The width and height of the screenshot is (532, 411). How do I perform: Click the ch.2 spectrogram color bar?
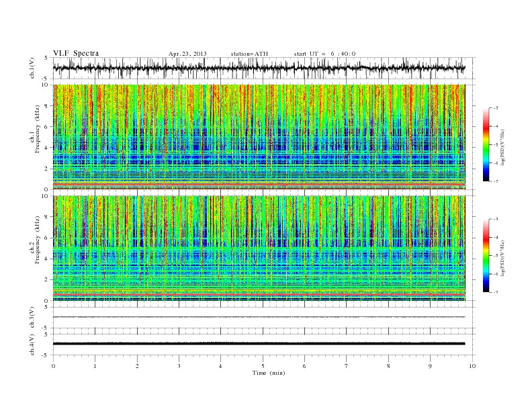[486, 256]
